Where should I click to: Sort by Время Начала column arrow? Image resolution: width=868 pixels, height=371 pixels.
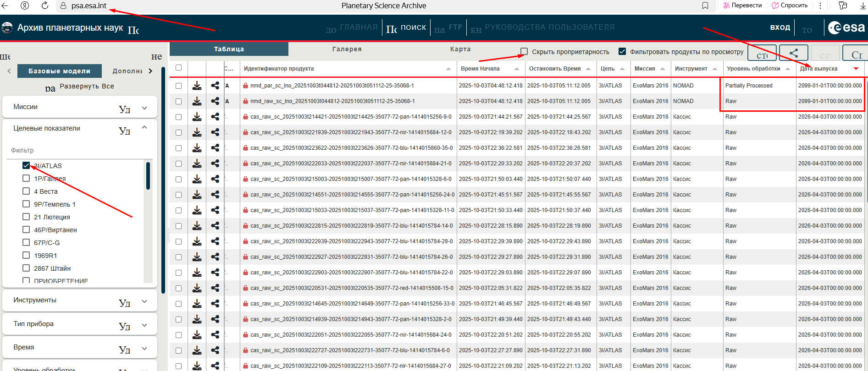[x=517, y=69]
